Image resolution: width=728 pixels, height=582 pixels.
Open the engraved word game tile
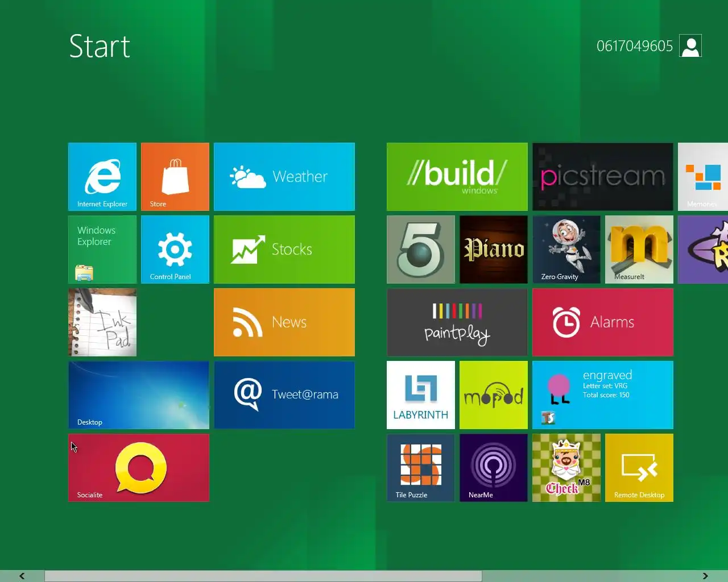(603, 395)
